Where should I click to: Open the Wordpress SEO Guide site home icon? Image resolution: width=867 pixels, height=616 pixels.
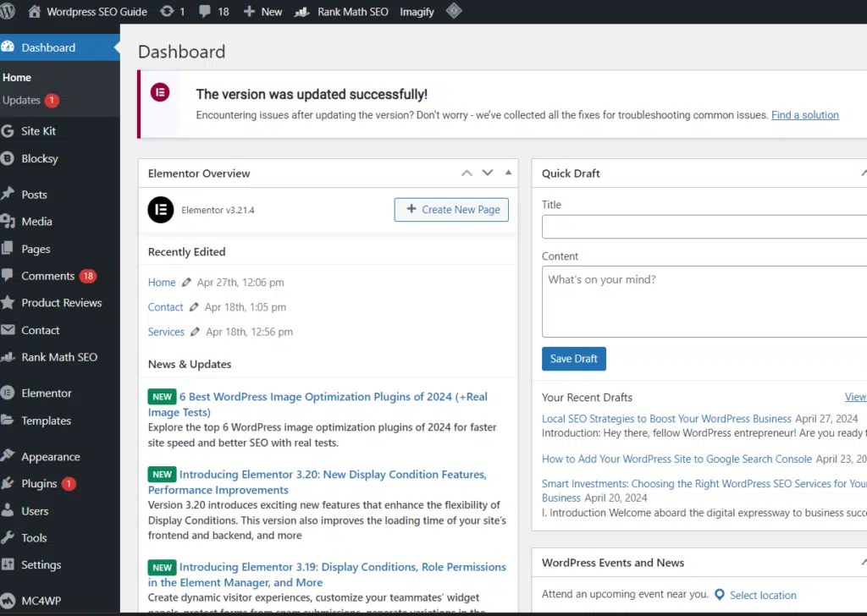click(x=34, y=12)
